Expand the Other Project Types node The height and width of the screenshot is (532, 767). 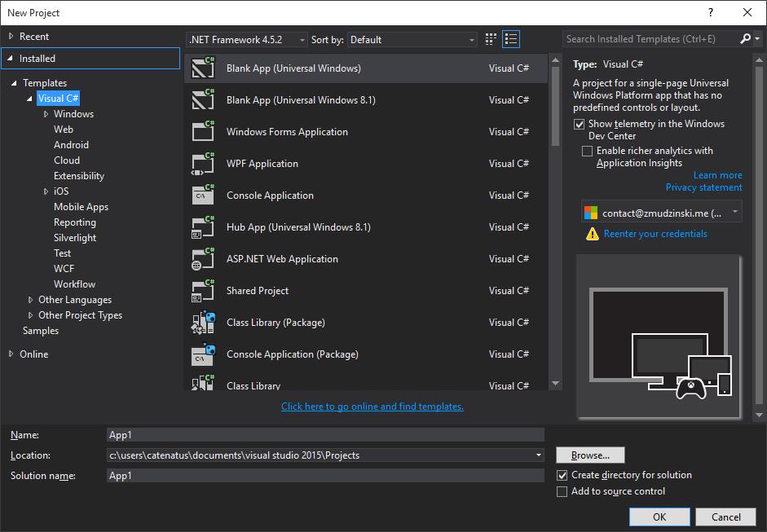30,315
